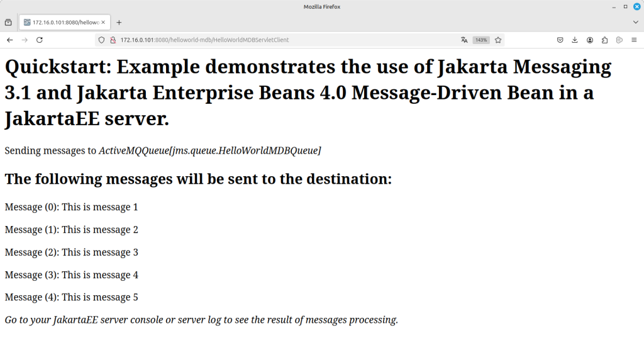Close the 172.16.0.101:8080 helloworld tab

103,22
